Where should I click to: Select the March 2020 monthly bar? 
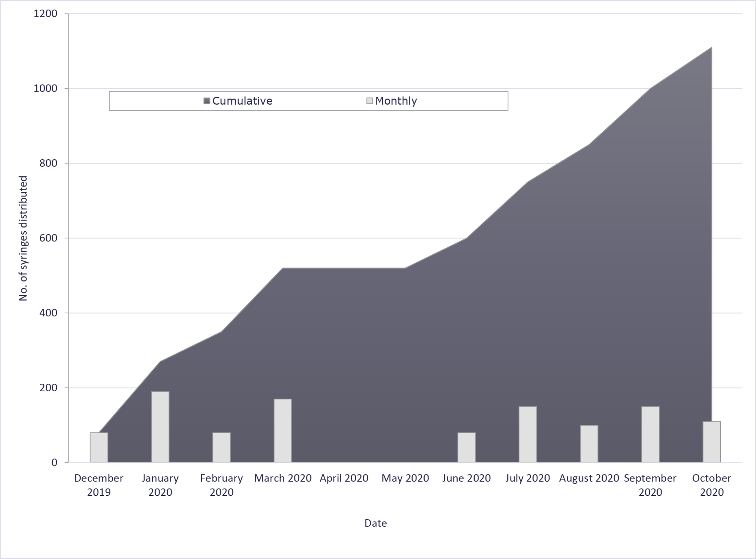(283, 431)
